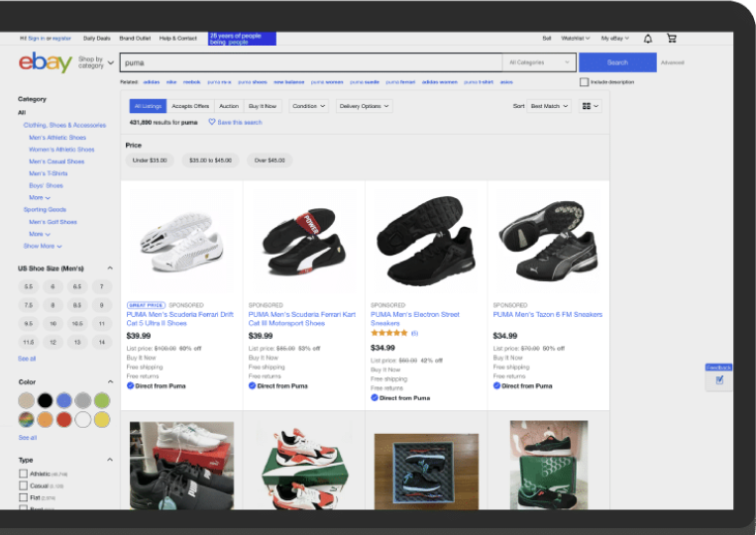Select shoe size 8
This screenshot has height=535, width=756.
click(54, 305)
